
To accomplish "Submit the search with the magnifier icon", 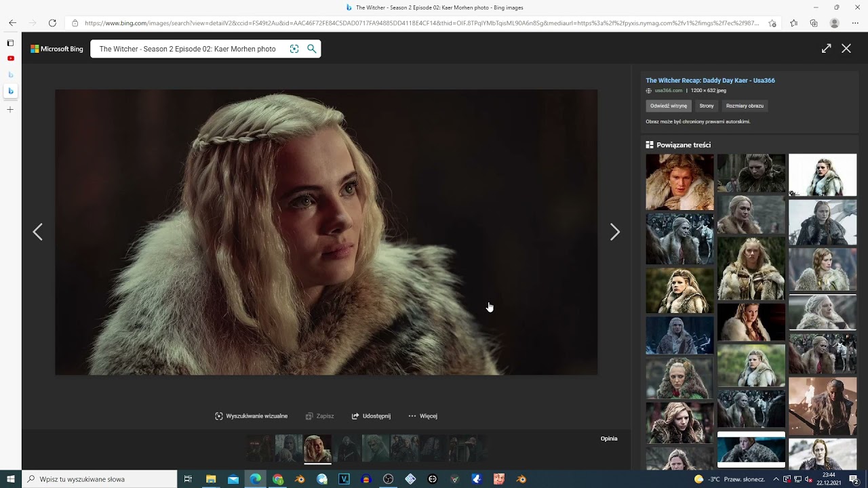I will pos(312,49).
